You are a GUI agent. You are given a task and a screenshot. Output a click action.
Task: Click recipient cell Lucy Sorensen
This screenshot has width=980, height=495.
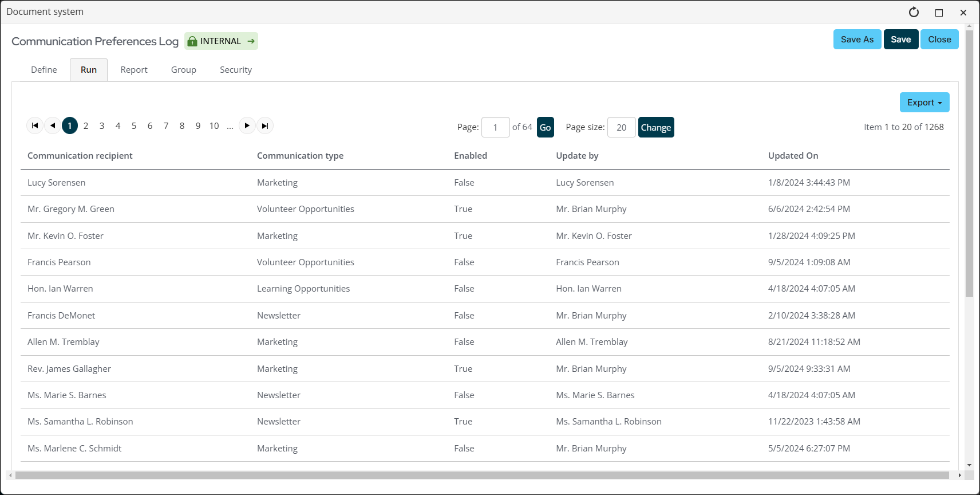[57, 183]
